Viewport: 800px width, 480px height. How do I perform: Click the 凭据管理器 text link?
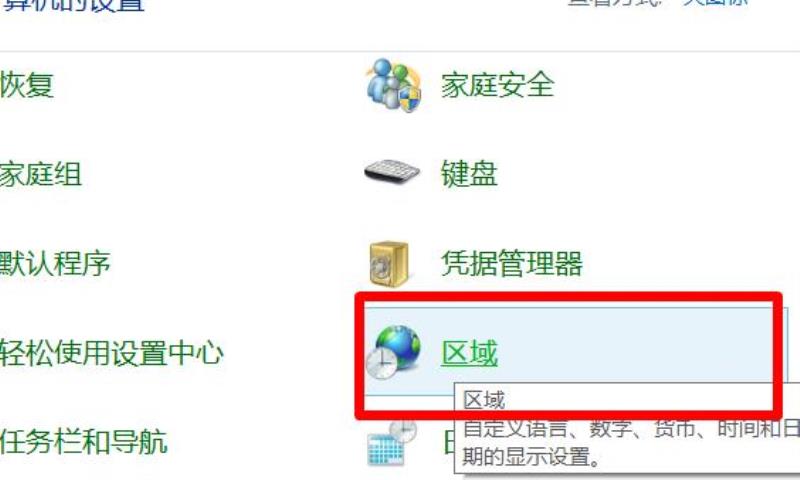512,263
